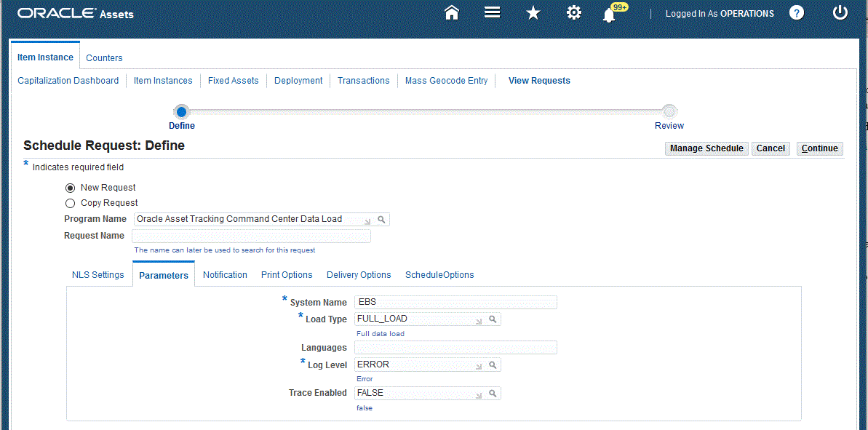Click the Continue button
Screen dimensions: 868x430
click(x=819, y=148)
